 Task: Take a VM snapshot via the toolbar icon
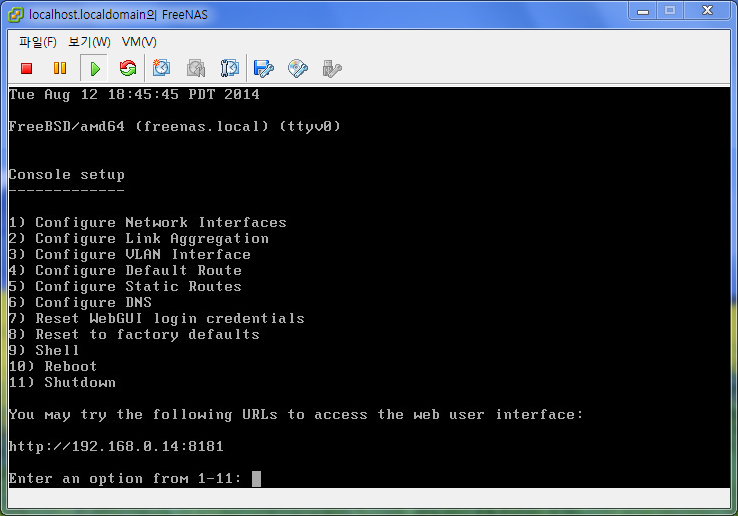click(161, 68)
